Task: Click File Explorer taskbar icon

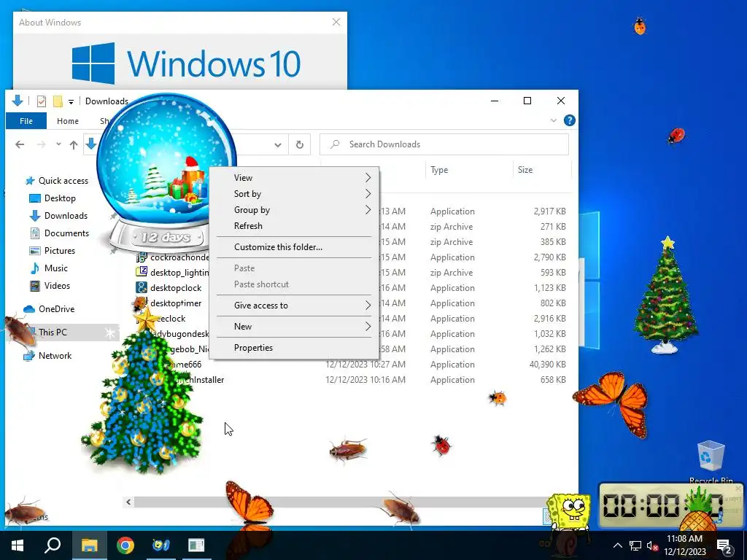Action: pyautogui.click(x=89, y=545)
